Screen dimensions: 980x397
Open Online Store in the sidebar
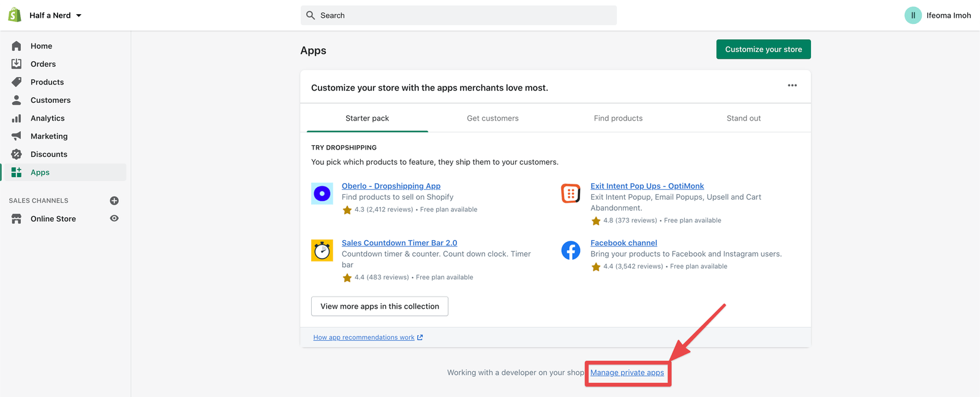(x=53, y=219)
